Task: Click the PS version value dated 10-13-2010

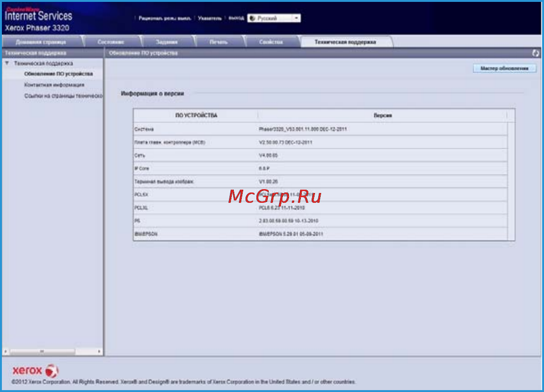Action: coord(289,221)
